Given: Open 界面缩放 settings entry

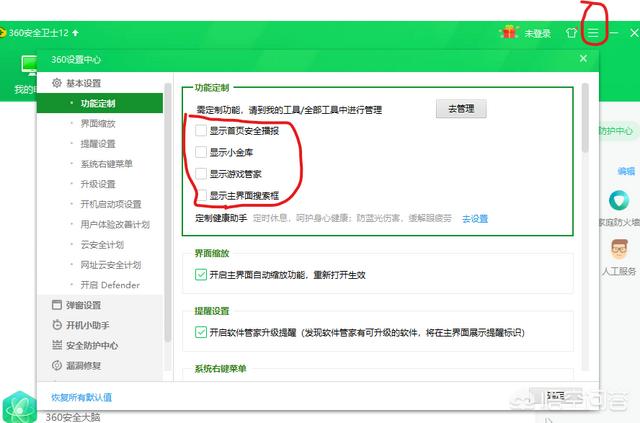Looking at the screenshot, I should pos(98,123).
